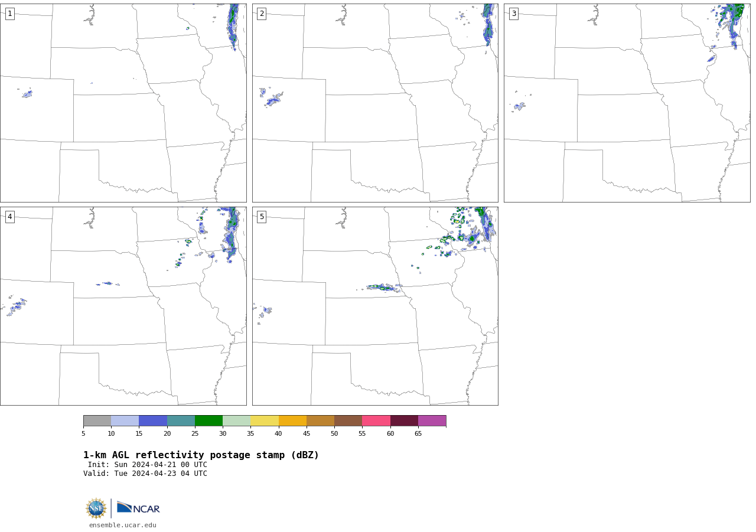Click the ensemble.ucar.edu link text
Viewport: 756px width, 532px height.
coord(123,526)
